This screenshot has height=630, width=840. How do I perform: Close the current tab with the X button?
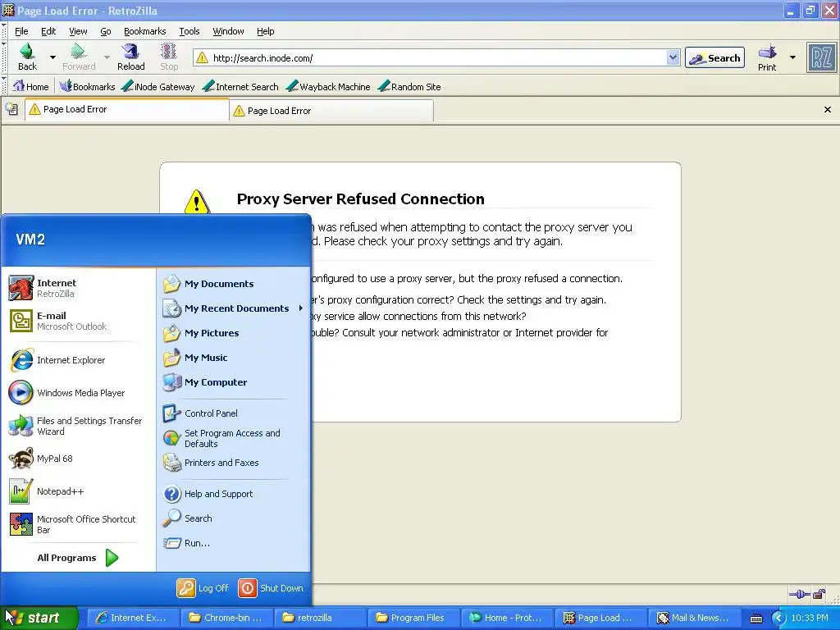click(827, 110)
